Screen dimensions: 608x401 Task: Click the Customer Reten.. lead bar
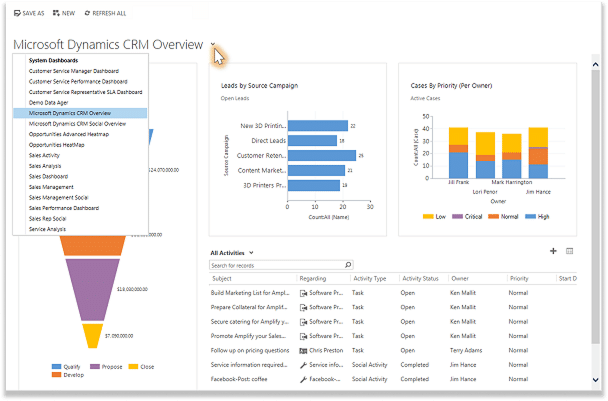[322, 156]
